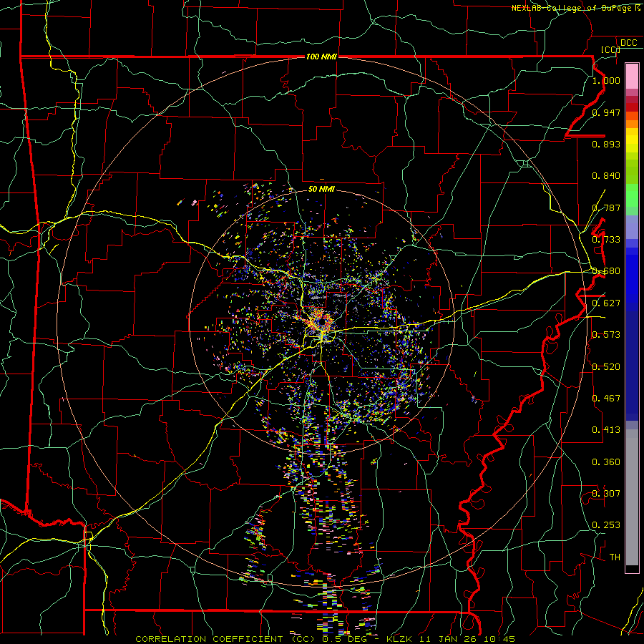Click the 0.413 legend value
The image size is (644, 644).
point(606,430)
